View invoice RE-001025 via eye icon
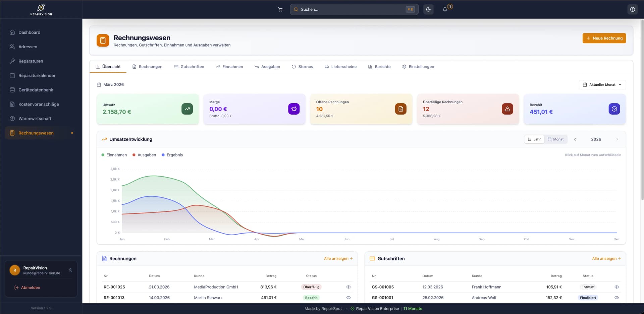This screenshot has width=644, height=314. click(348, 287)
